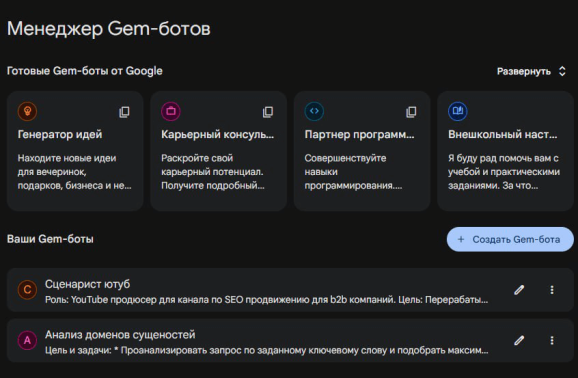Open the Карьерный консуль... card title
Viewport: 578px width, 378px height.
[217, 134]
